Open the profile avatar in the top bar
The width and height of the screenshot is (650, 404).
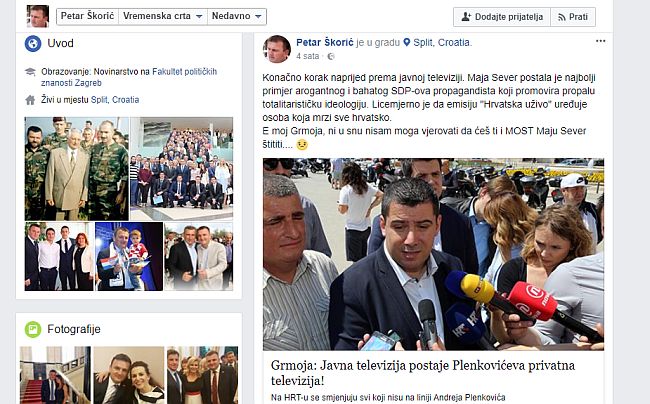click(x=38, y=16)
